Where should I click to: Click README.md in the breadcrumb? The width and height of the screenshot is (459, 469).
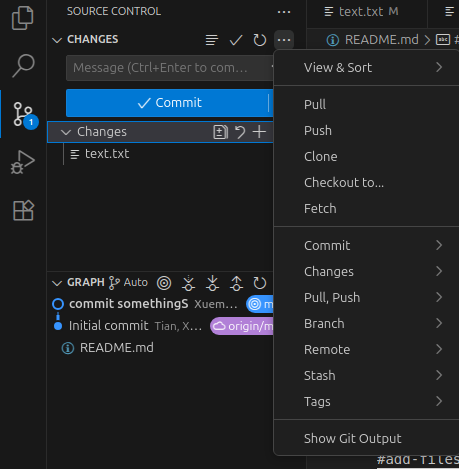coord(382,40)
